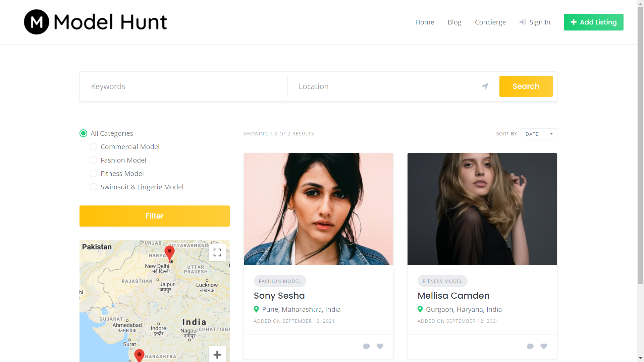Click comment icon on Sony Sesha card
This screenshot has width=644, height=362.
[366, 346]
